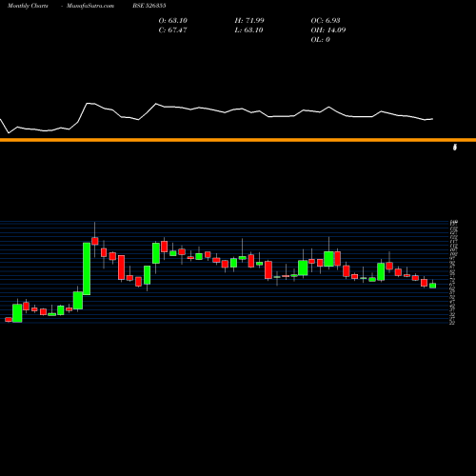Click the tallest green candlestick

(x=87, y=268)
